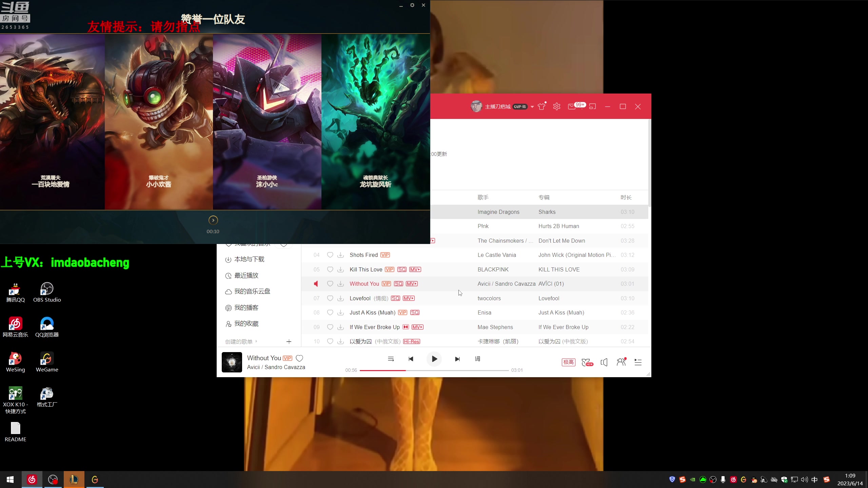Like the song 以爱为囚

pyautogui.click(x=330, y=341)
